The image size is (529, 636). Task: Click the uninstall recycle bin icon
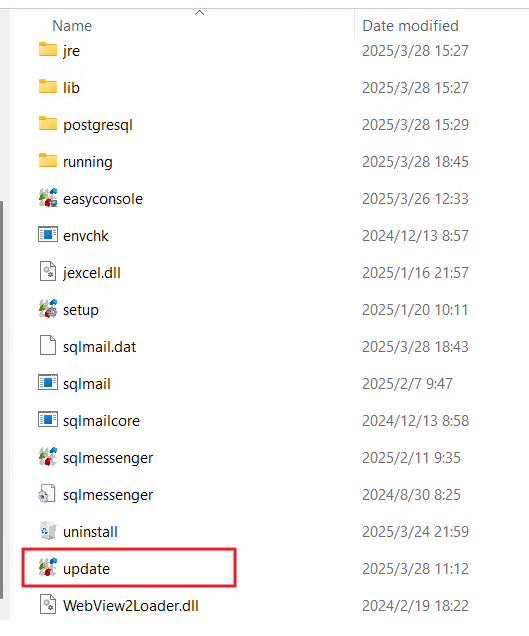click(x=48, y=531)
